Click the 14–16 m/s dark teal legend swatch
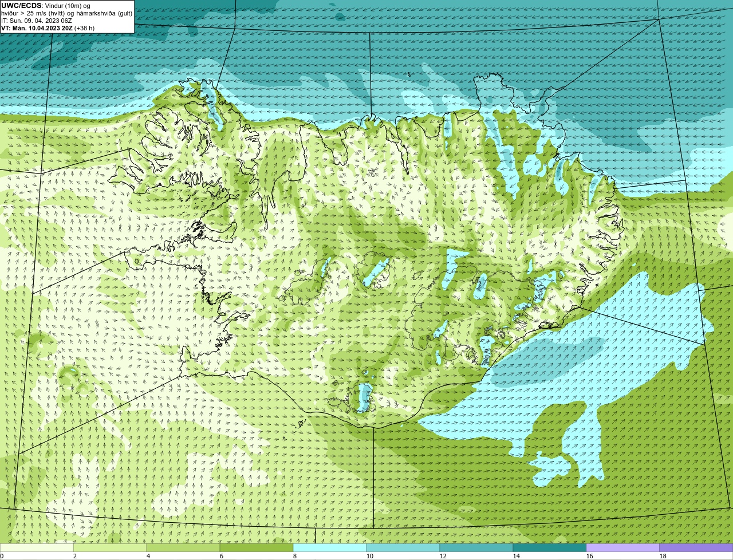This screenshot has width=733, height=560. click(550, 548)
